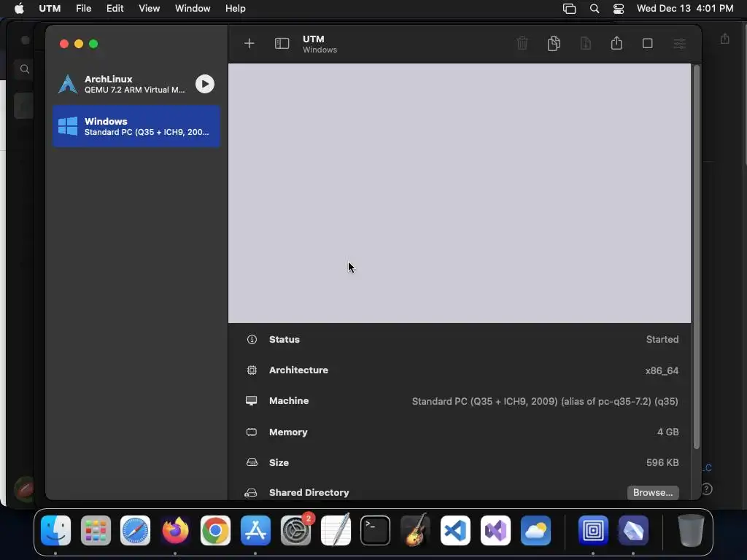Click the Arch Linux logo icon
The image size is (747, 560).
pos(68,85)
